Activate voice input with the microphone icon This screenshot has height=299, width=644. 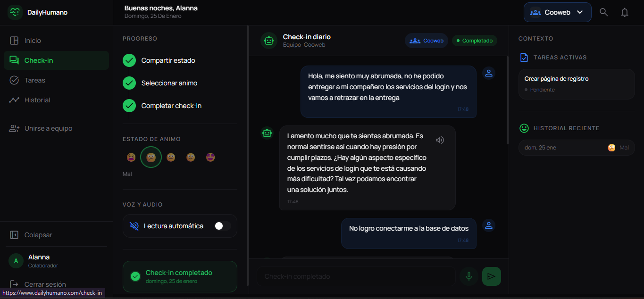tap(468, 276)
